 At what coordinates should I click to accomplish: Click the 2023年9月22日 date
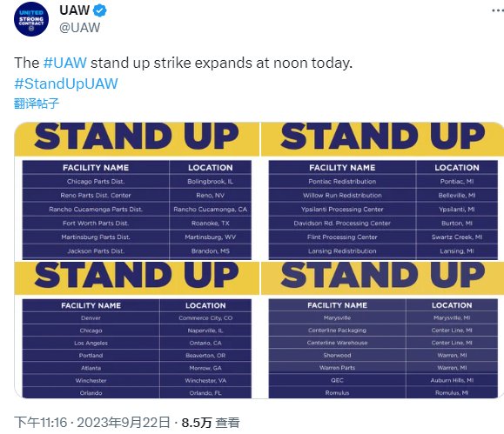123,423
